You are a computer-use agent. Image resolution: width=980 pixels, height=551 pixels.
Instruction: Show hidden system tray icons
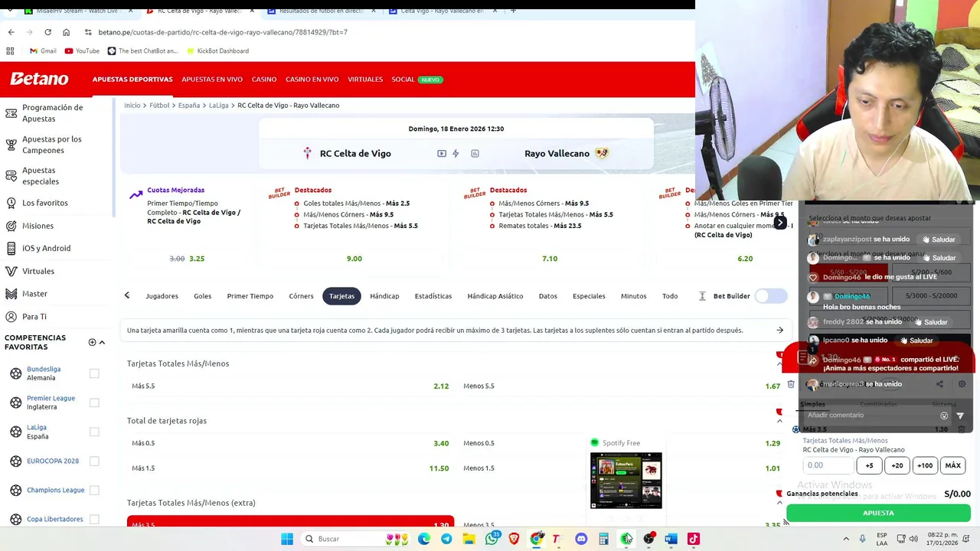[846, 539]
